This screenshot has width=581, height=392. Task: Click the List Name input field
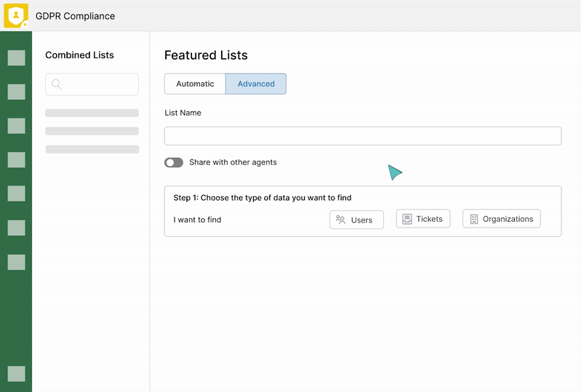363,136
